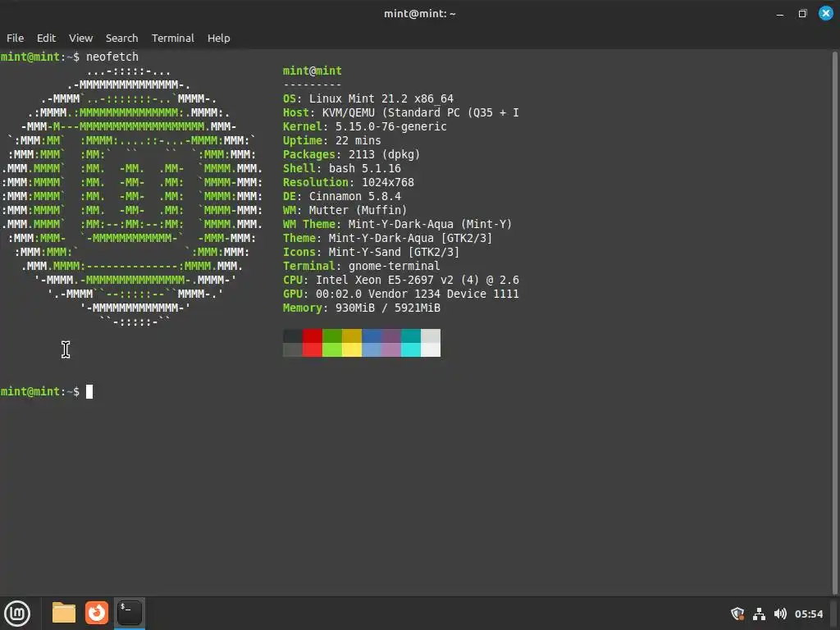
Task: Open the network connections tray icon
Action: click(x=759, y=614)
